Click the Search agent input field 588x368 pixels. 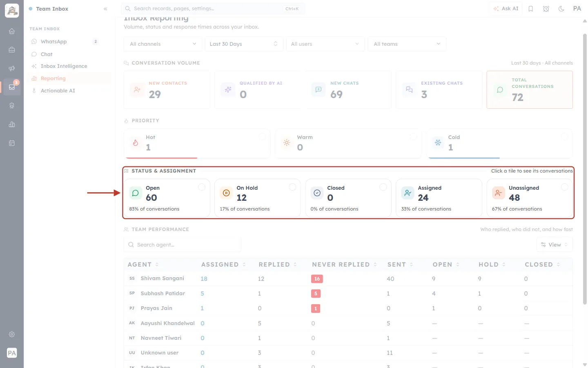tap(183, 245)
